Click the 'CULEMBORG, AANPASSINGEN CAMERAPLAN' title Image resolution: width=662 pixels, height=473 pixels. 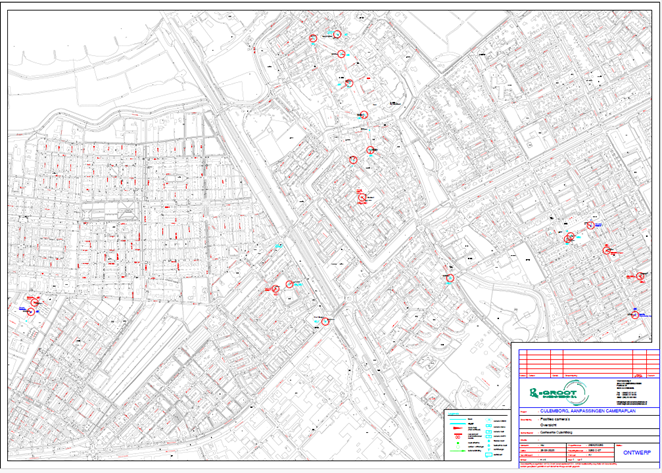586,411
